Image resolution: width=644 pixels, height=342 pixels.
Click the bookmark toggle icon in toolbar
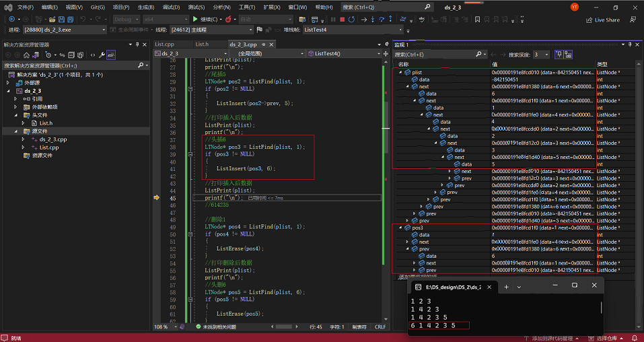[477, 20]
